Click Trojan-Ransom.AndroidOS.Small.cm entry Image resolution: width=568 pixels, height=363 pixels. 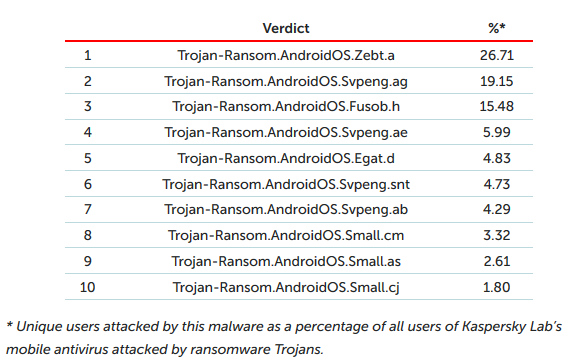tap(286, 235)
